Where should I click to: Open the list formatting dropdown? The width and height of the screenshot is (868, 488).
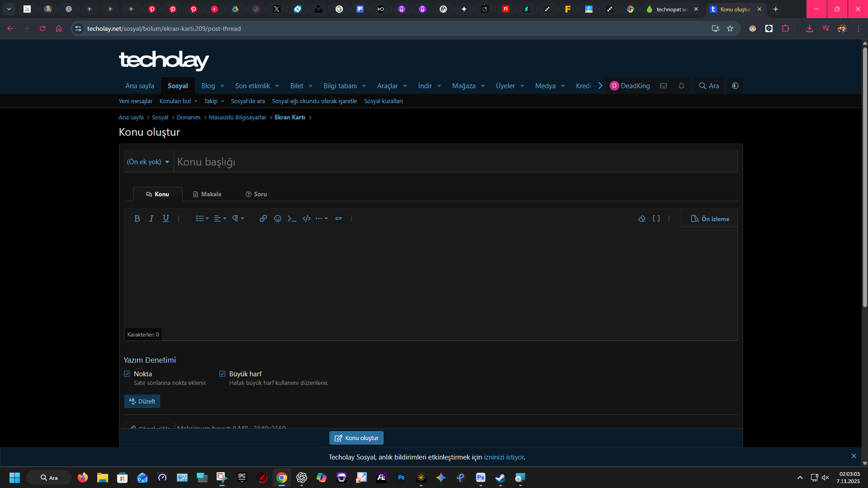click(202, 218)
